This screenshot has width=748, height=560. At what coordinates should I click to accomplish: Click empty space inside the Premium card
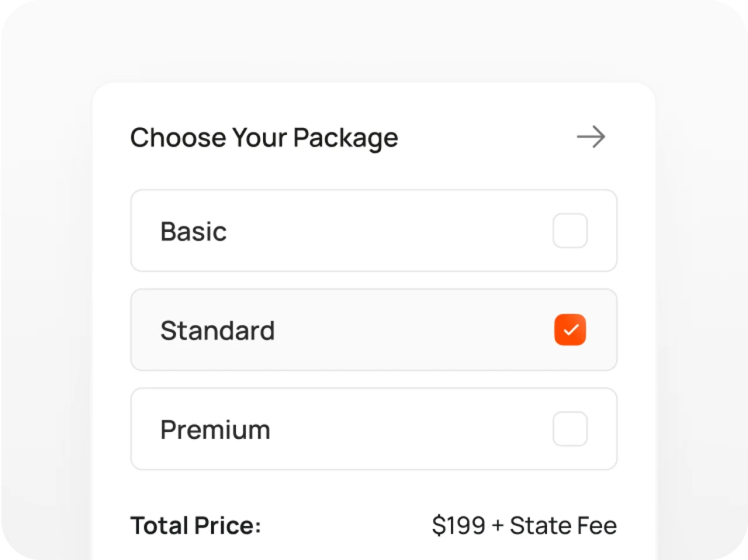point(409,430)
